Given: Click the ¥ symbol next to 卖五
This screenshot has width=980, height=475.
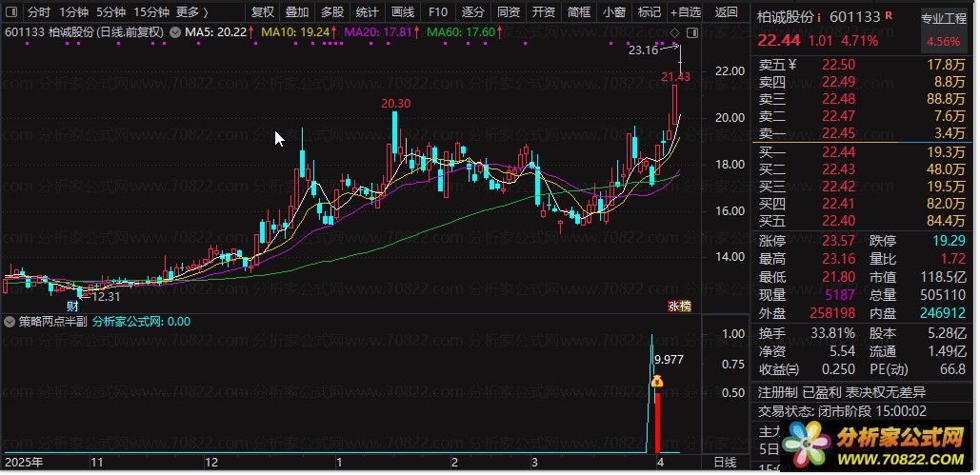Looking at the screenshot, I should [x=791, y=63].
